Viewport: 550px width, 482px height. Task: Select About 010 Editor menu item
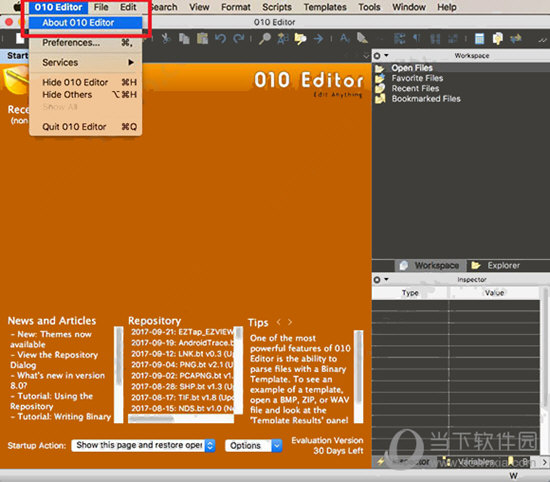86,23
